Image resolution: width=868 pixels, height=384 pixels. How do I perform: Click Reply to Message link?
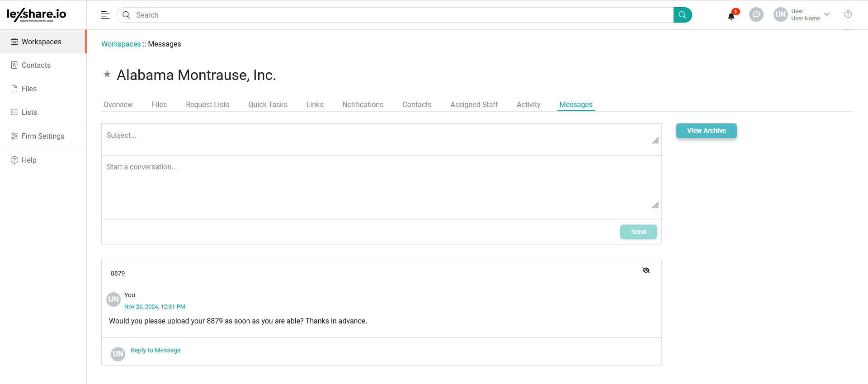coord(156,350)
